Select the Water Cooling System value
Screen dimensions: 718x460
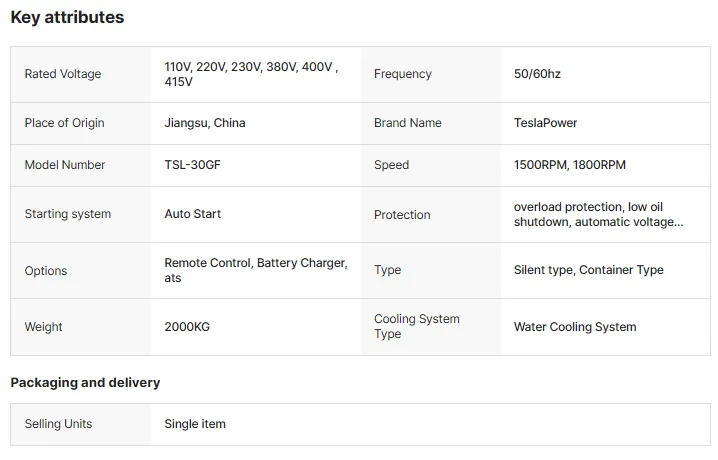(575, 327)
